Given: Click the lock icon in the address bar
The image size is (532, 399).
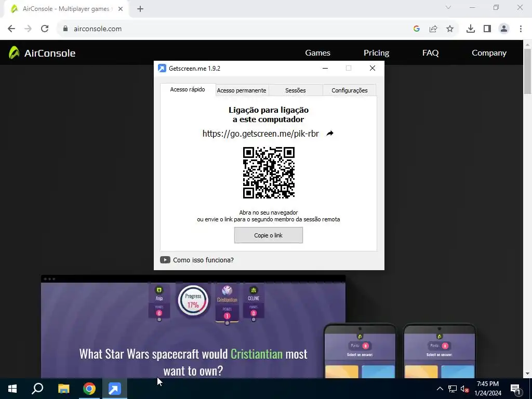Looking at the screenshot, I should click(x=65, y=29).
